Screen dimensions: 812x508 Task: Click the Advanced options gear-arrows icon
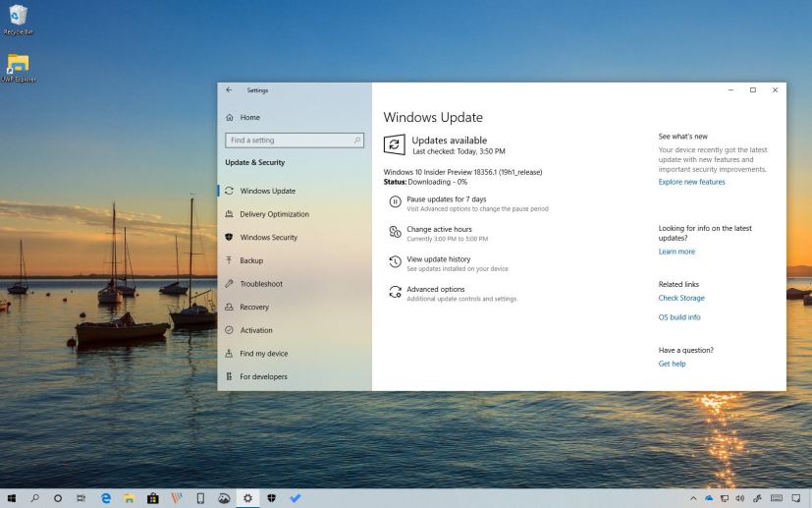pyautogui.click(x=395, y=292)
